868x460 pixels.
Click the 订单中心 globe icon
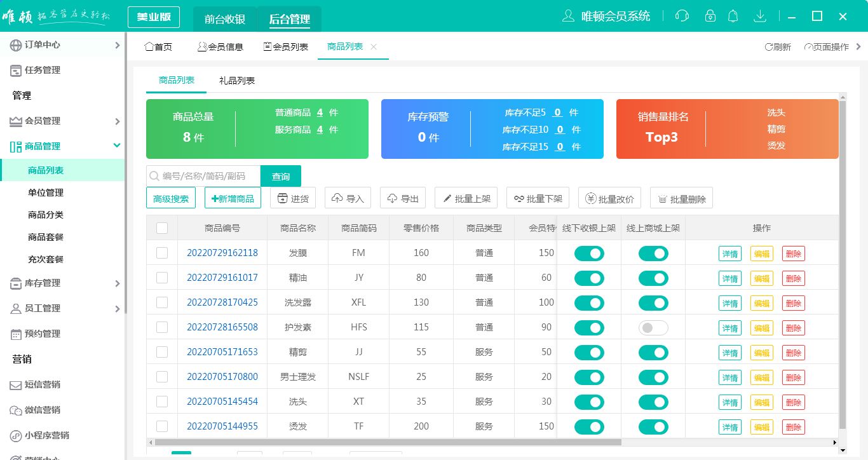17,45
